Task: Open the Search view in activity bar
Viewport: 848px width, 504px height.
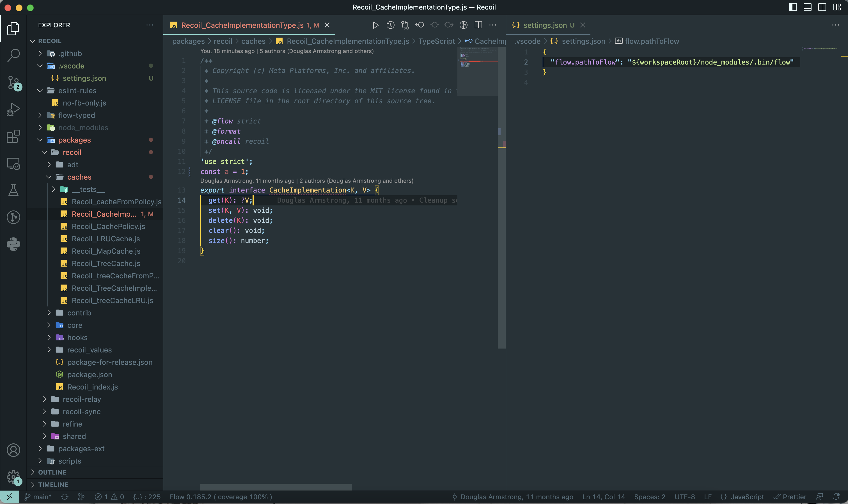Action: point(13,55)
